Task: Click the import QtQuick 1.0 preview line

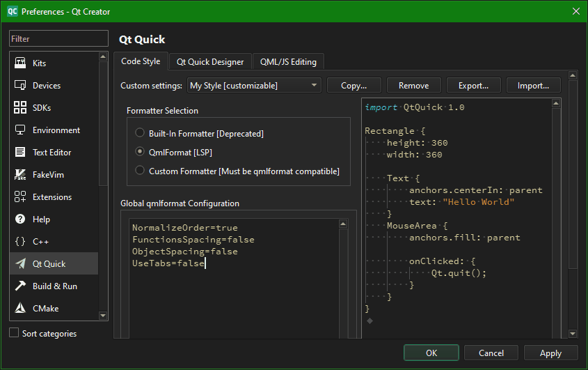Action: (415, 107)
